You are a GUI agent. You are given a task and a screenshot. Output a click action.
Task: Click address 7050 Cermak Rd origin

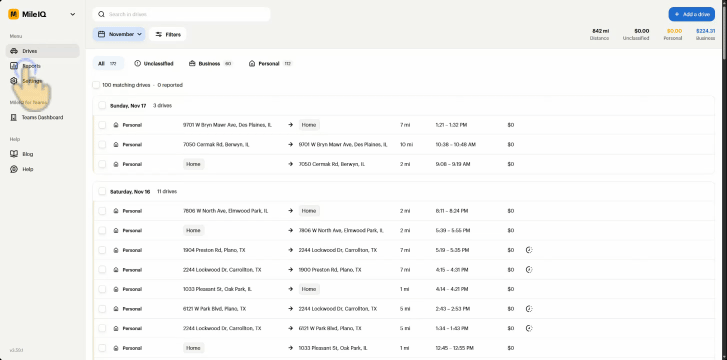pos(216,145)
